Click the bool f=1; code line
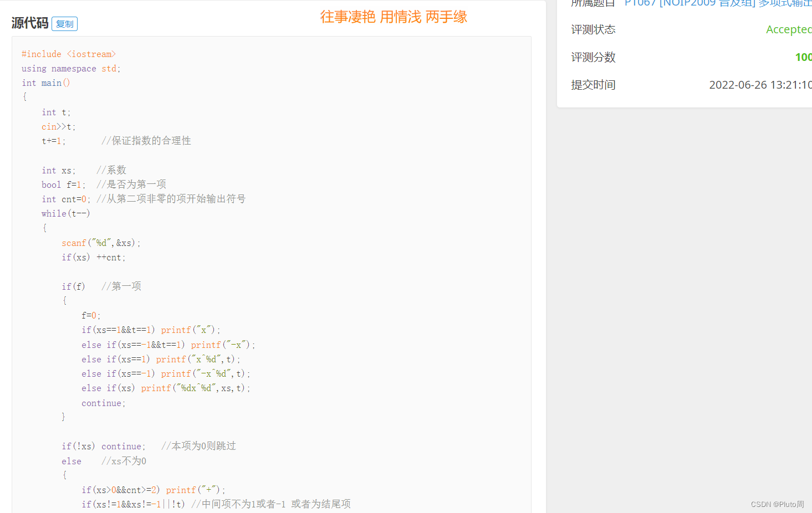 [63, 185]
